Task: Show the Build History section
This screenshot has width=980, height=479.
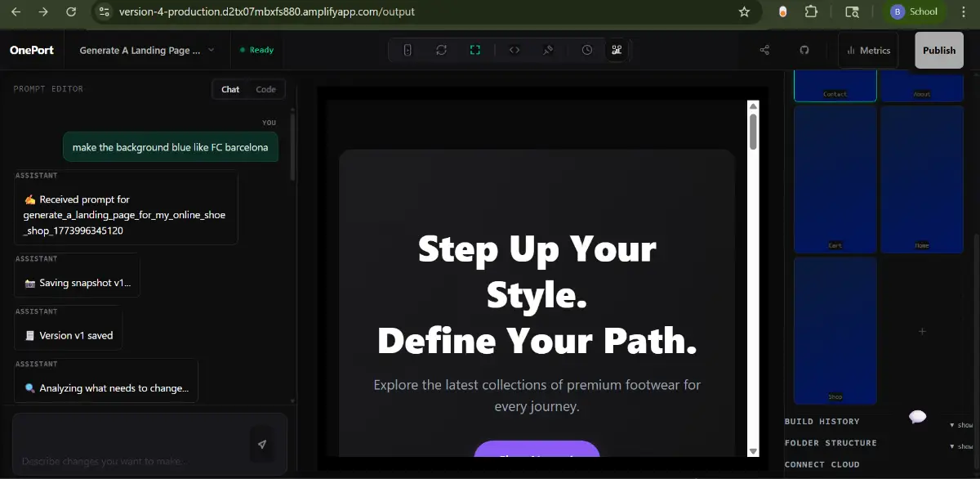Action: 961,425
